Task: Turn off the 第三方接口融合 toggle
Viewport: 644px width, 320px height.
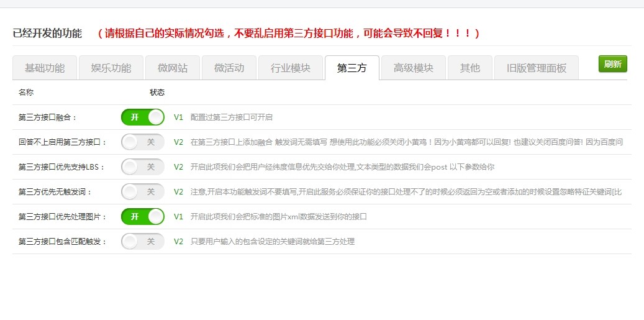Action: point(143,117)
